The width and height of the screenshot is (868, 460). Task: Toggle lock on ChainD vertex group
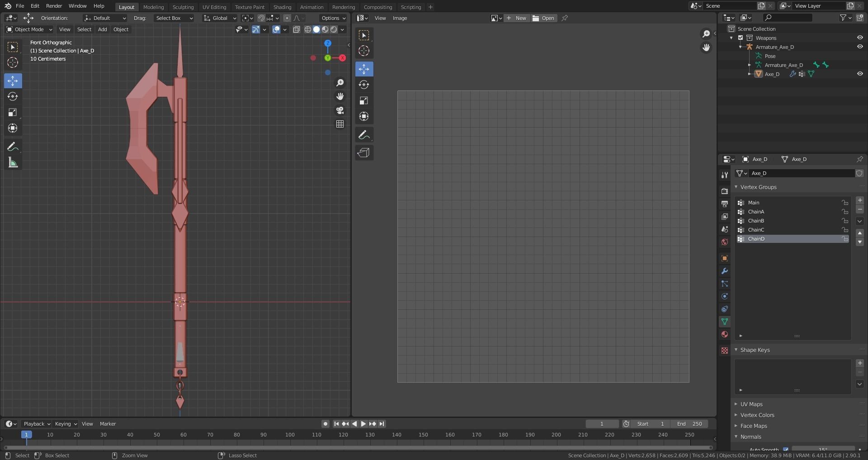844,239
